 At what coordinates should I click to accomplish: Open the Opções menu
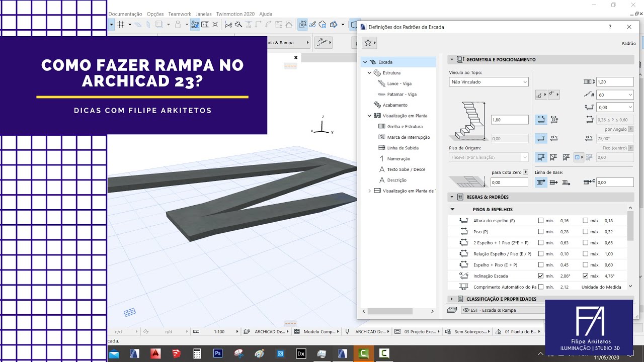coord(155,14)
